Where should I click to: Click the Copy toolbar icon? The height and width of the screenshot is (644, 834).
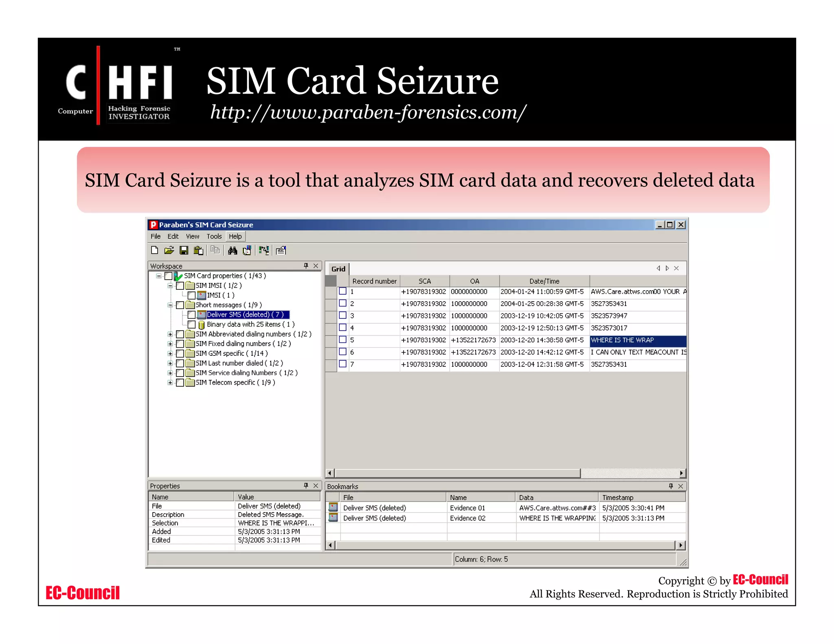coord(215,250)
